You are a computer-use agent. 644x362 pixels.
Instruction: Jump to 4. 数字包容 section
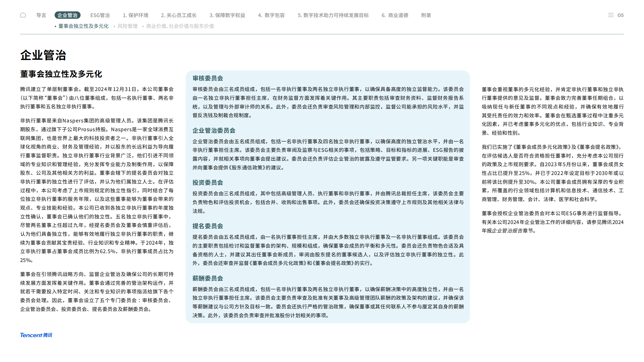point(271,15)
